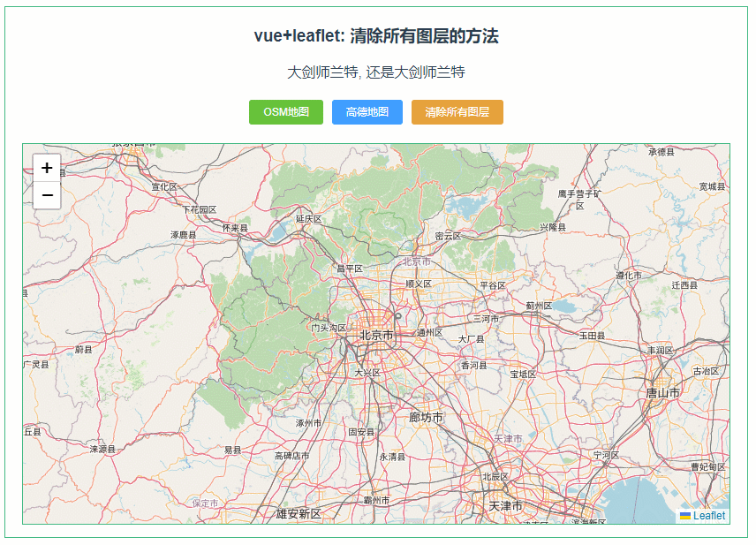Viewport: 756px width, 545px height.
Task: Click 鹰手营子矿区 label on the map
Action: point(580,200)
